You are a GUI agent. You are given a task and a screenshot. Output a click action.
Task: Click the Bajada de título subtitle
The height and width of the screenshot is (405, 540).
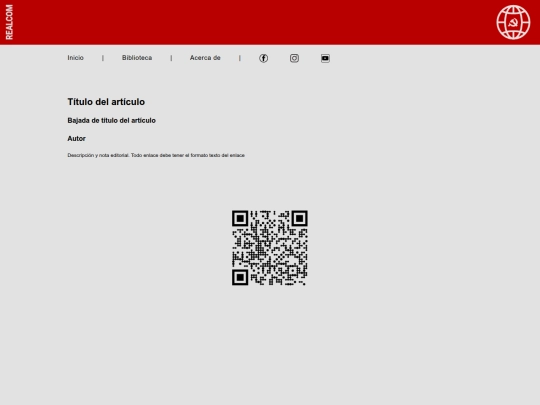112,121
